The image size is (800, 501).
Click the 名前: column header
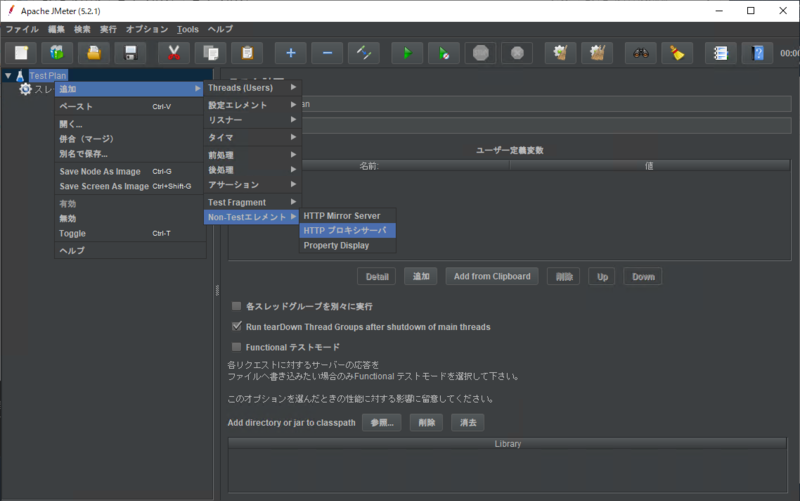pyautogui.click(x=369, y=166)
